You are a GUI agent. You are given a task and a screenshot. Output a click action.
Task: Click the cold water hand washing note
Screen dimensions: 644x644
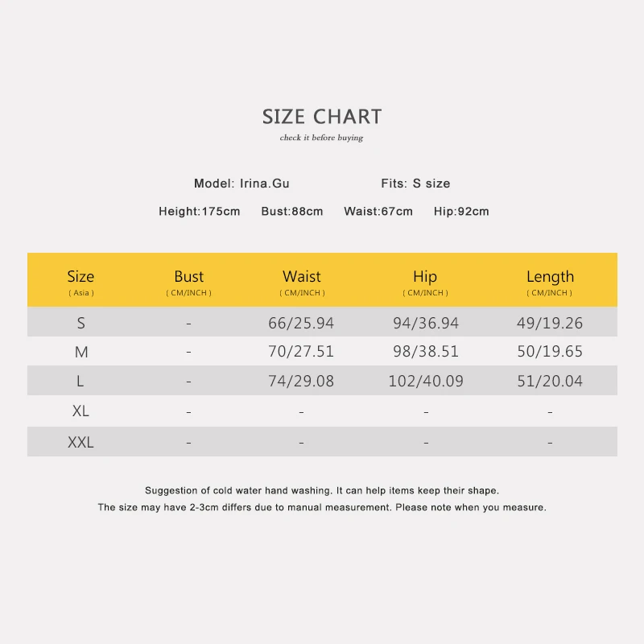[x=322, y=490]
